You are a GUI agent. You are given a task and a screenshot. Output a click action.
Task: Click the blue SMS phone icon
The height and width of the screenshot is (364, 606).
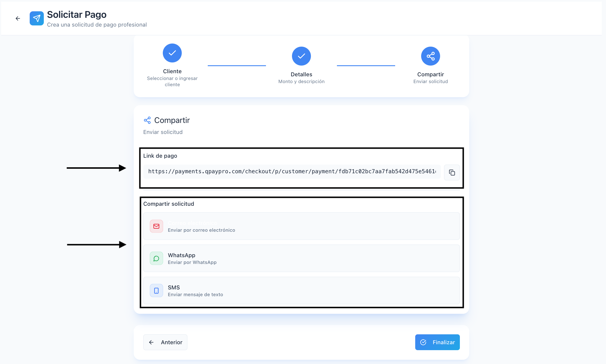click(156, 291)
